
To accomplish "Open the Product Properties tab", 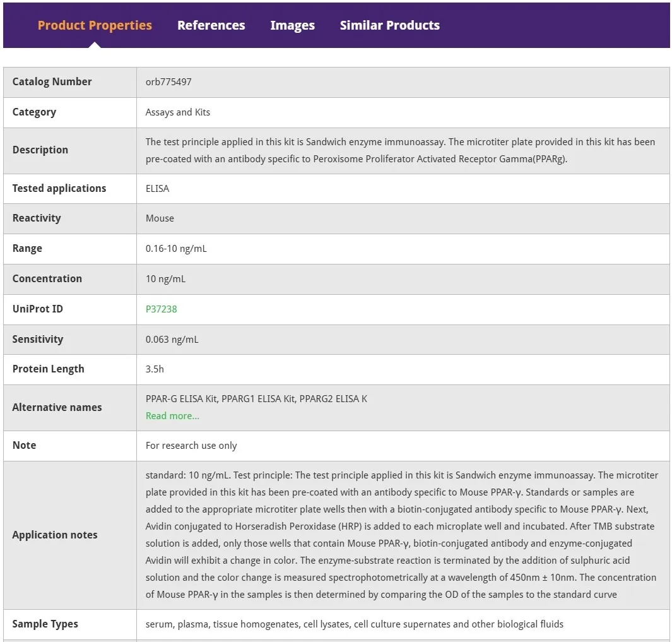I will click(95, 25).
